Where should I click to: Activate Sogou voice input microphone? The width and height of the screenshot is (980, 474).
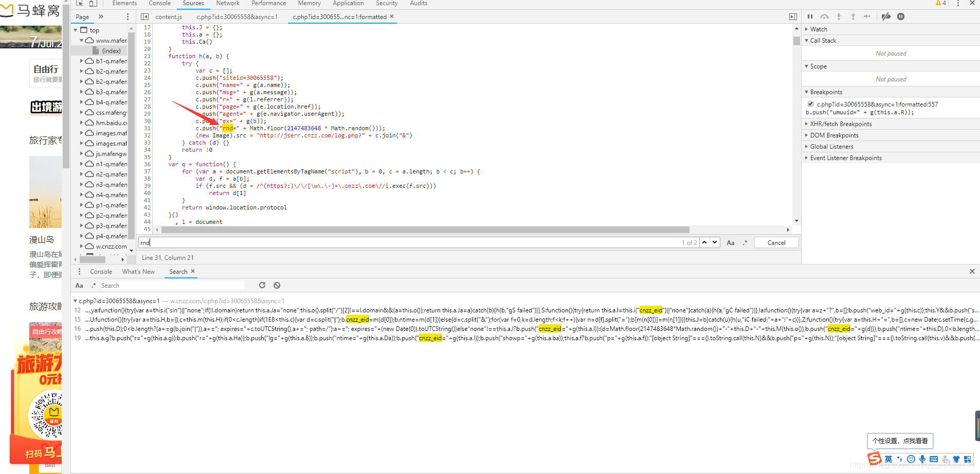922,459
